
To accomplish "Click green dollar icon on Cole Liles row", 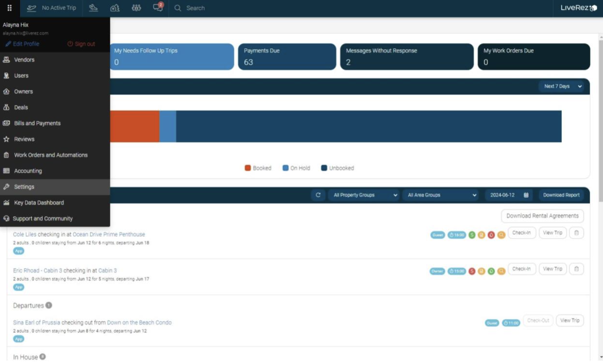I will (472, 235).
